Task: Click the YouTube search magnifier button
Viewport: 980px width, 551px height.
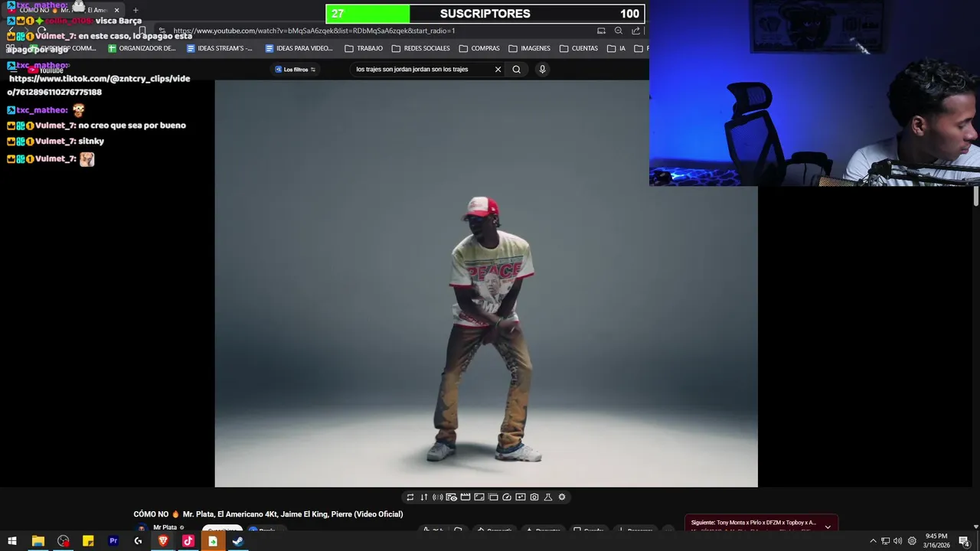Action: pos(517,70)
